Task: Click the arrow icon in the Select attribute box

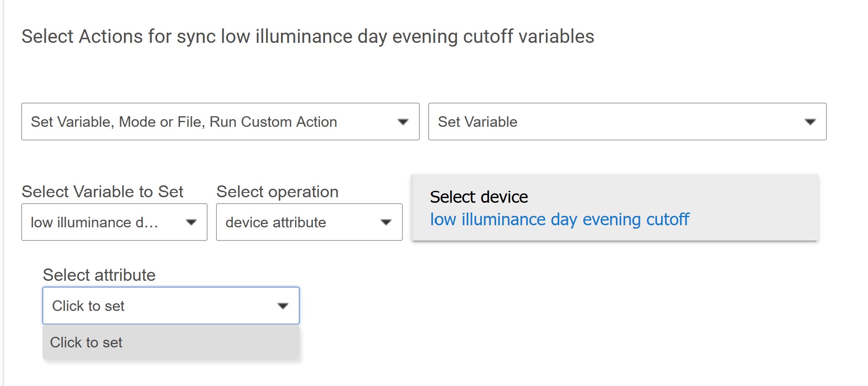Action: pos(283,306)
